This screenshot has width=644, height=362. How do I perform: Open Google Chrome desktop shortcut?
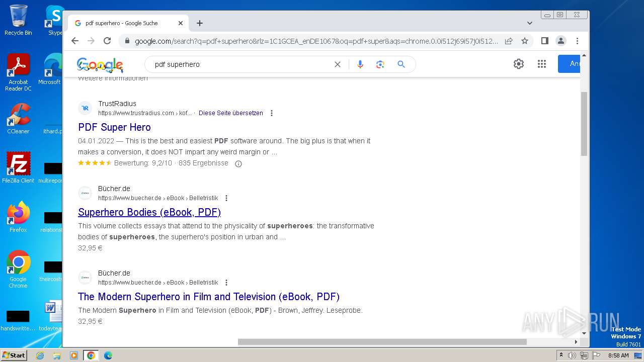click(18, 269)
